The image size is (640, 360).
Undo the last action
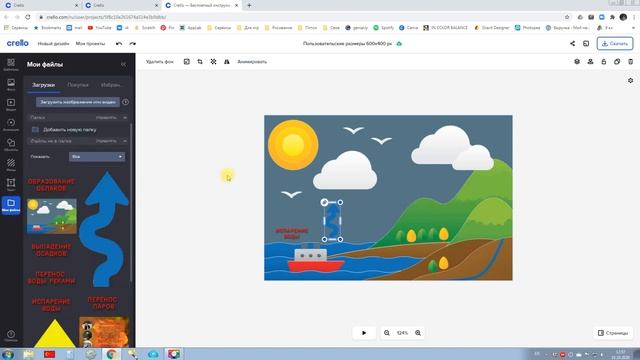[119, 44]
